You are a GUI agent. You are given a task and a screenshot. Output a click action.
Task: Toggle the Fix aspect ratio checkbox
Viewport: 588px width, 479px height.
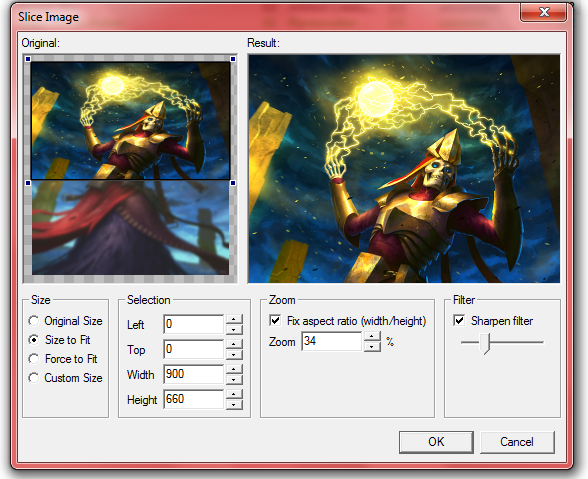[275, 320]
